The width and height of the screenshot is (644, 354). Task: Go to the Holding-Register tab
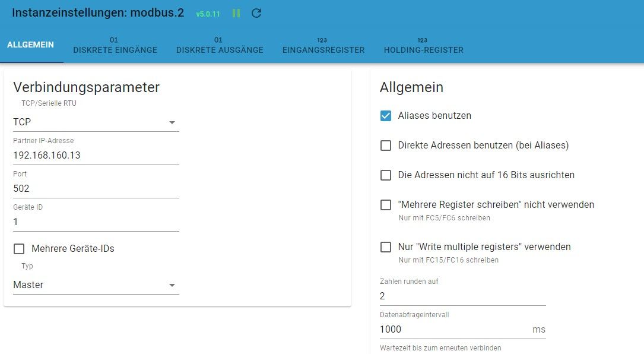click(423, 45)
